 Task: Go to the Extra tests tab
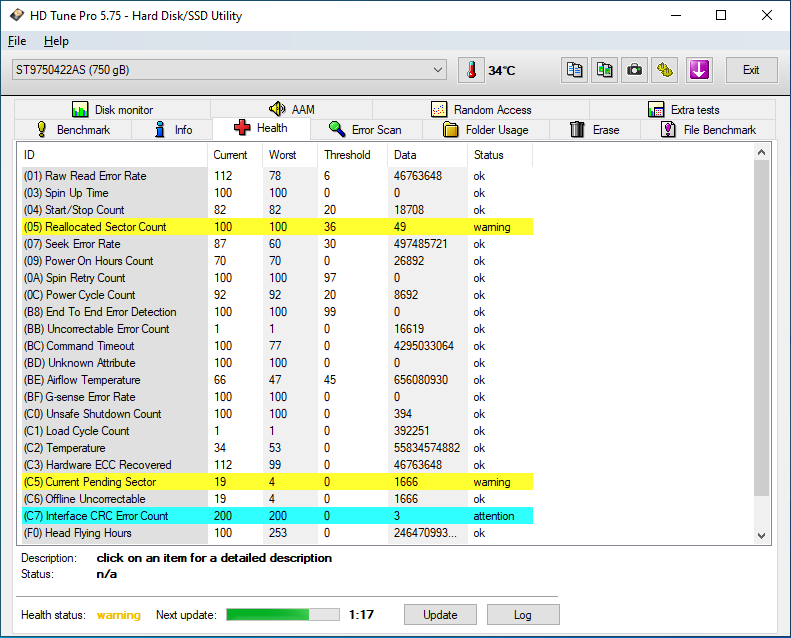683,110
